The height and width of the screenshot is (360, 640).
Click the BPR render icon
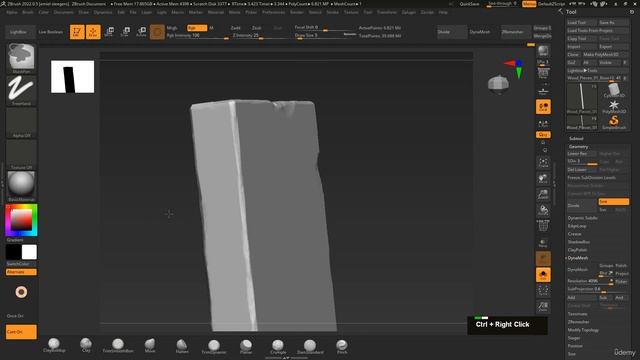[x=543, y=51]
